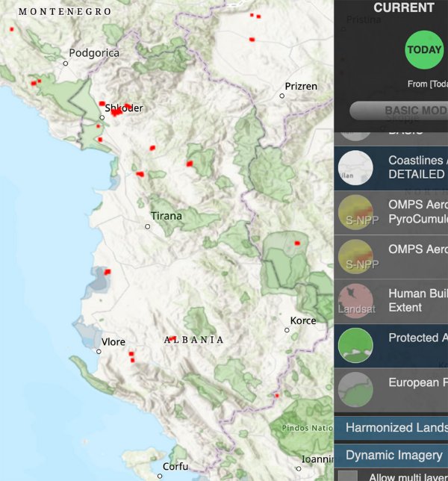The image size is (448, 481).
Task: Click the CURRENT panel heading
Action: pos(404,8)
